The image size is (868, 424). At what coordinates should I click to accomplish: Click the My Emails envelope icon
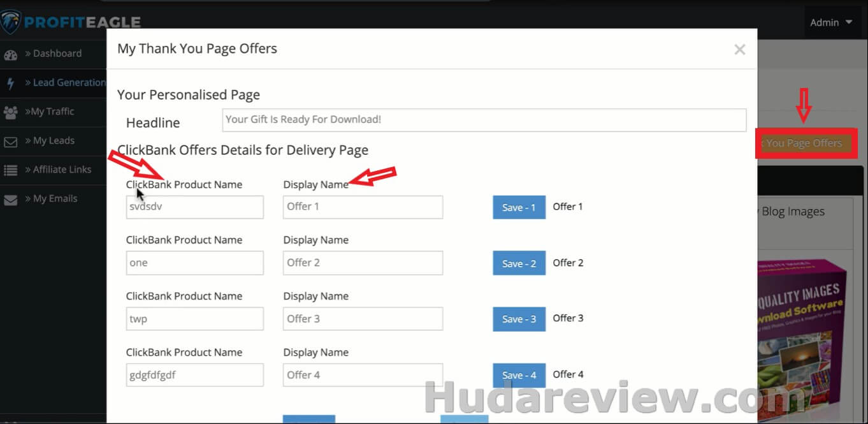point(10,200)
